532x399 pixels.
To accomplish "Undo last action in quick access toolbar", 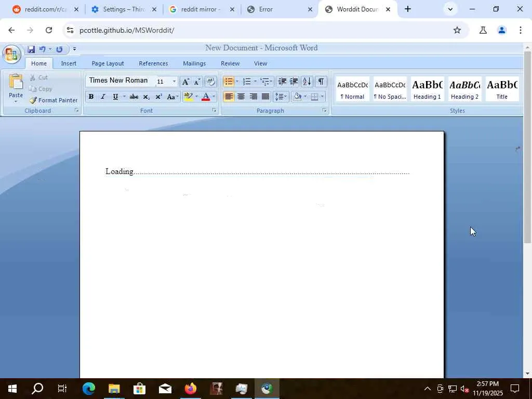I will pyautogui.click(x=43, y=49).
